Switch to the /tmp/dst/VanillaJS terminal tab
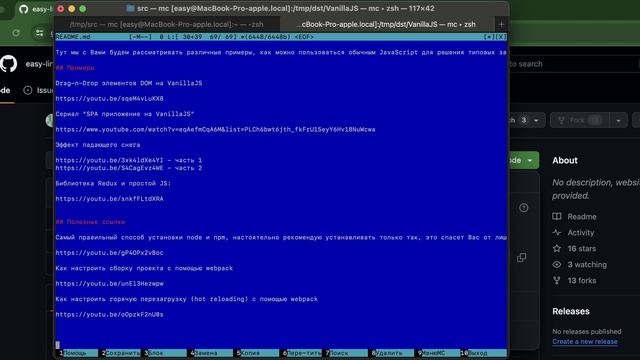 (x=387, y=24)
